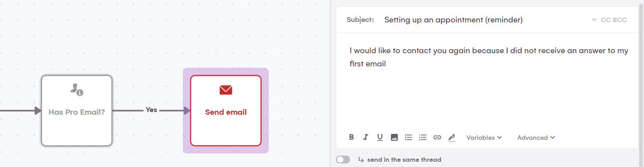Toggle bold formatting in email editor
The image size is (644, 167).
pyautogui.click(x=351, y=138)
